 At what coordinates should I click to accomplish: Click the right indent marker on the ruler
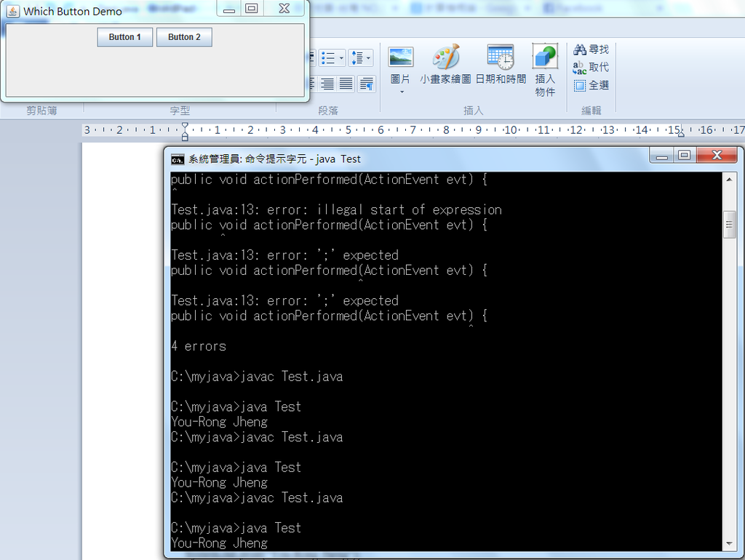coord(681,134)
